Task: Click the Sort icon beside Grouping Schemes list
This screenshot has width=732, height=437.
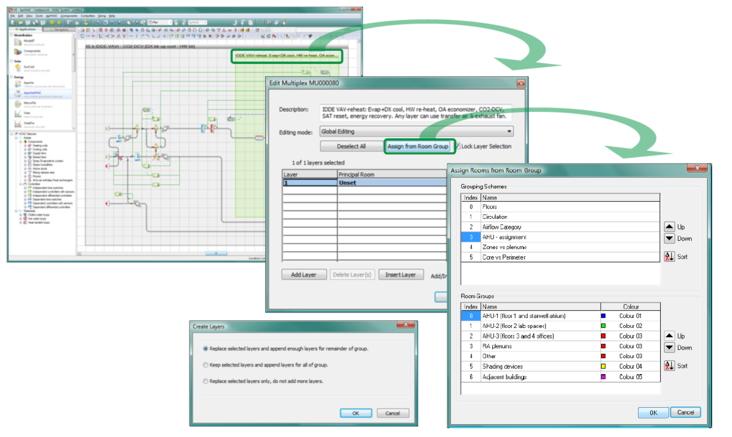Action: tap(668, 257)
